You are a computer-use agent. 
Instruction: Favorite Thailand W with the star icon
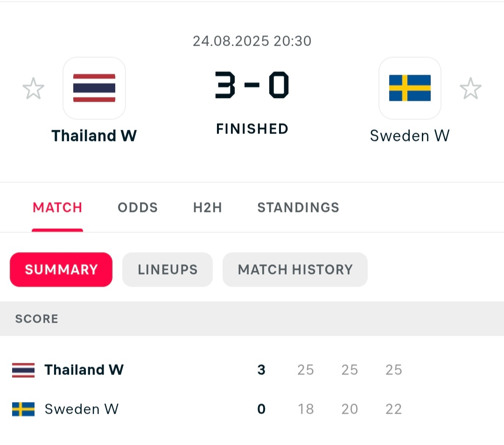[34, 88]
